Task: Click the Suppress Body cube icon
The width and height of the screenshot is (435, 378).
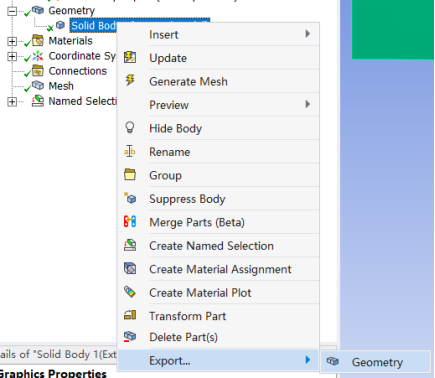Action: point(130,198)
